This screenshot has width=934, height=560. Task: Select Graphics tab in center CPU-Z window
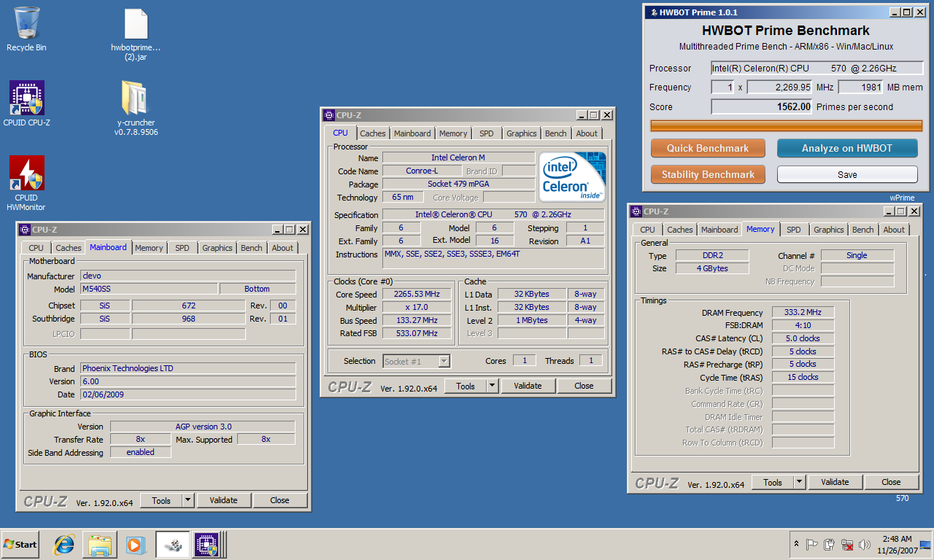click(x=522, y=133)
